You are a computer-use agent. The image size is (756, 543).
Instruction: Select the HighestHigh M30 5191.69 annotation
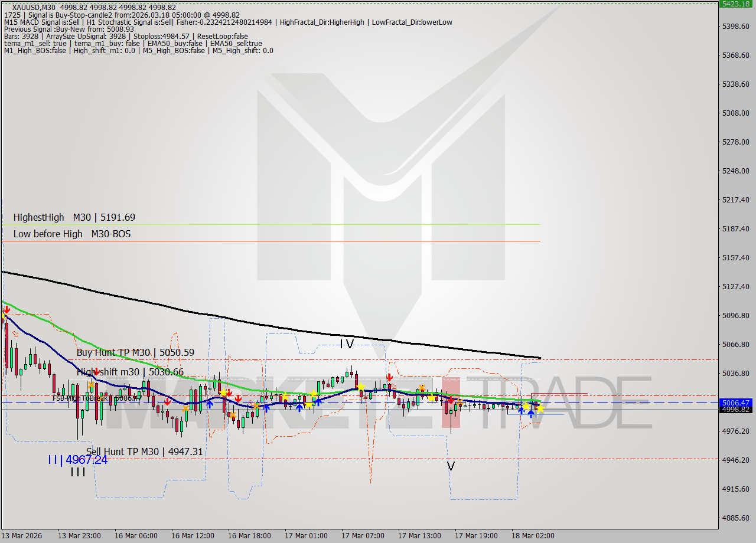click(74, 217)
